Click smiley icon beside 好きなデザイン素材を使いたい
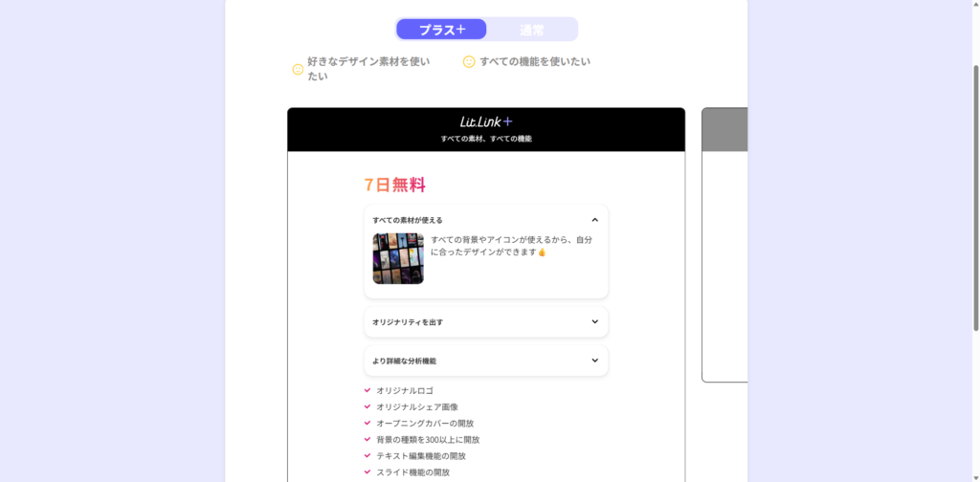This screenshot has width=980, height=482. point(298,69)
